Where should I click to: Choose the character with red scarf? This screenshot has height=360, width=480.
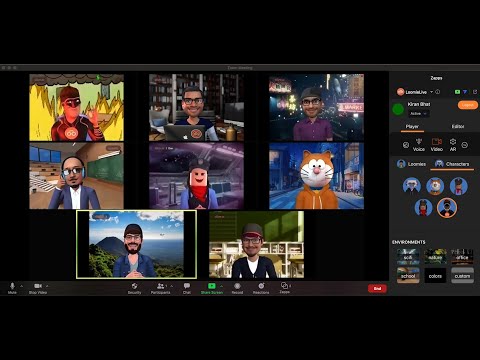coord(423,207)
